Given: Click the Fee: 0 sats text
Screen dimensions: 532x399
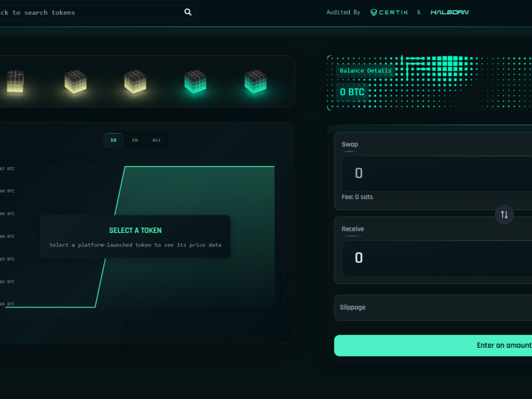Looking at the screenshot, I should [x=357, y=197].
